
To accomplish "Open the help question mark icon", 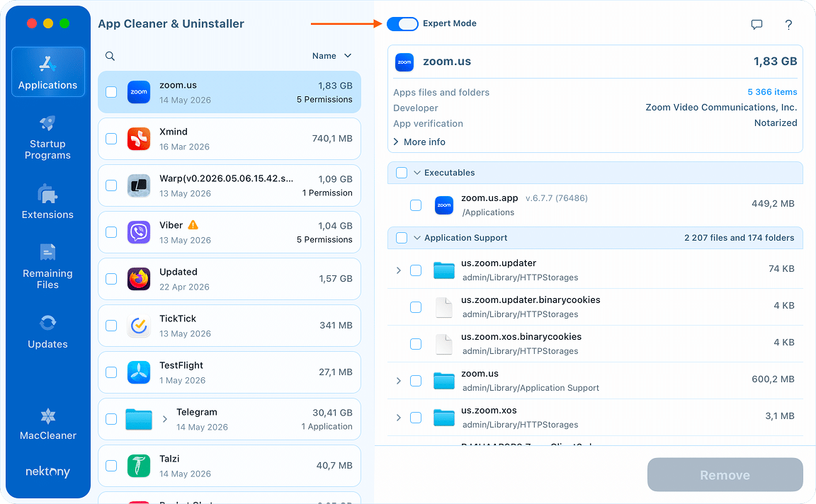I will click(x=788, y=25).
